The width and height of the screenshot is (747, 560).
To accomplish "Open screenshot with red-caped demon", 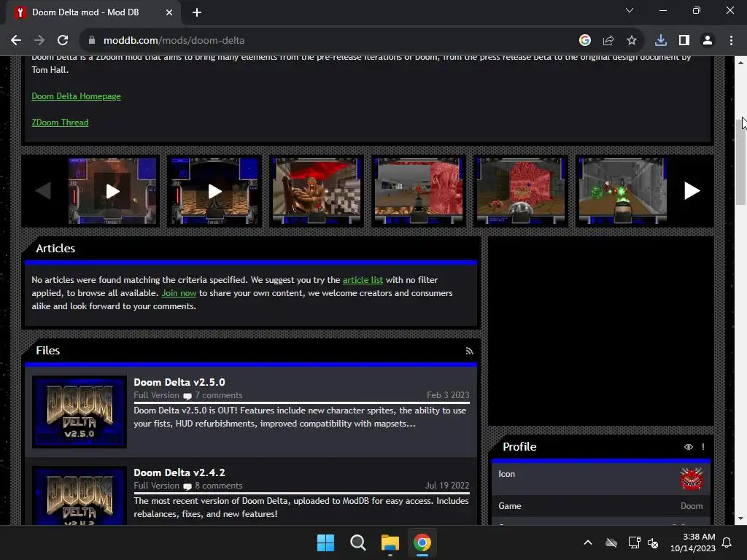I will tap(317, 191).
